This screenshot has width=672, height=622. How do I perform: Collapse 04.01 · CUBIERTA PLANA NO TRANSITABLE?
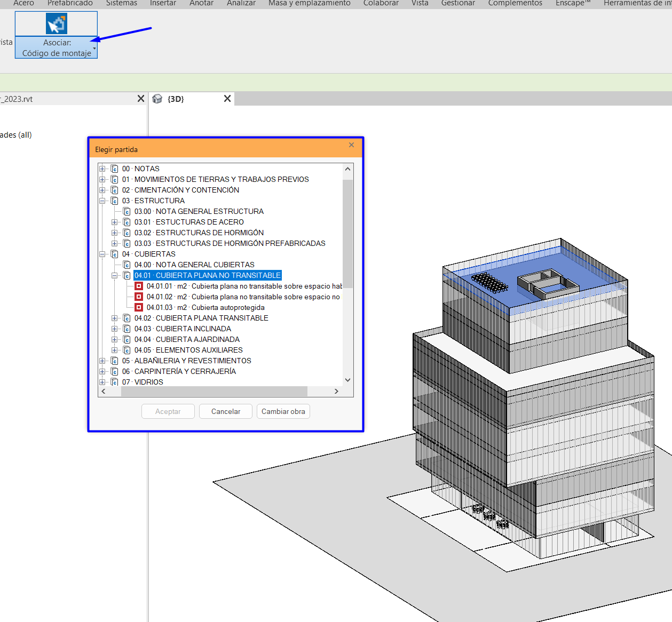[115, 275]
